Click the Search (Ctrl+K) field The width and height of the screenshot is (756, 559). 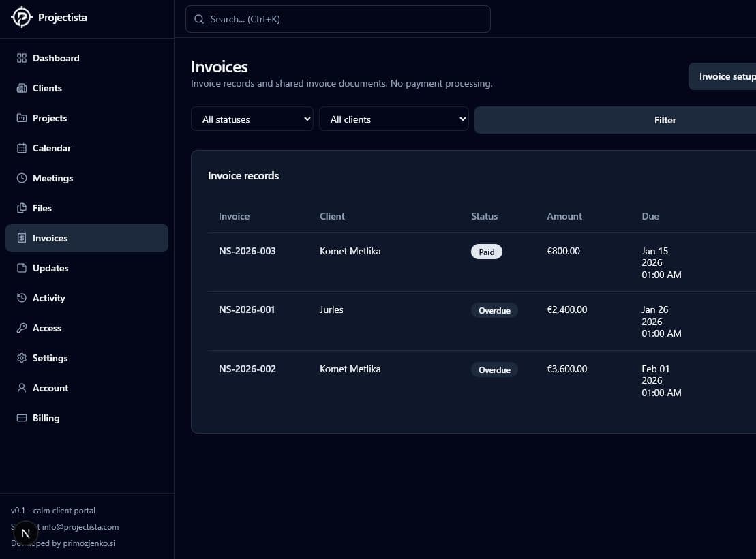click(x=338, y=19)
